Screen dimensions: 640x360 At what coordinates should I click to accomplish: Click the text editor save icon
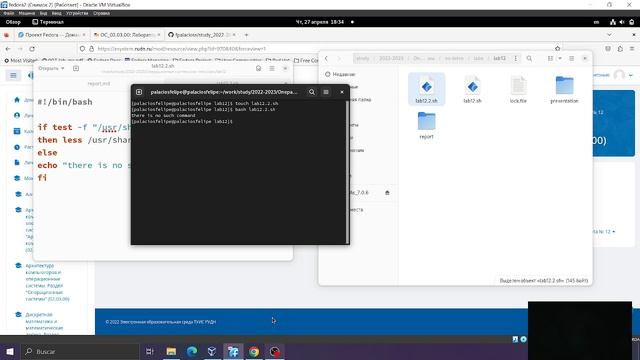click(258, 68)
